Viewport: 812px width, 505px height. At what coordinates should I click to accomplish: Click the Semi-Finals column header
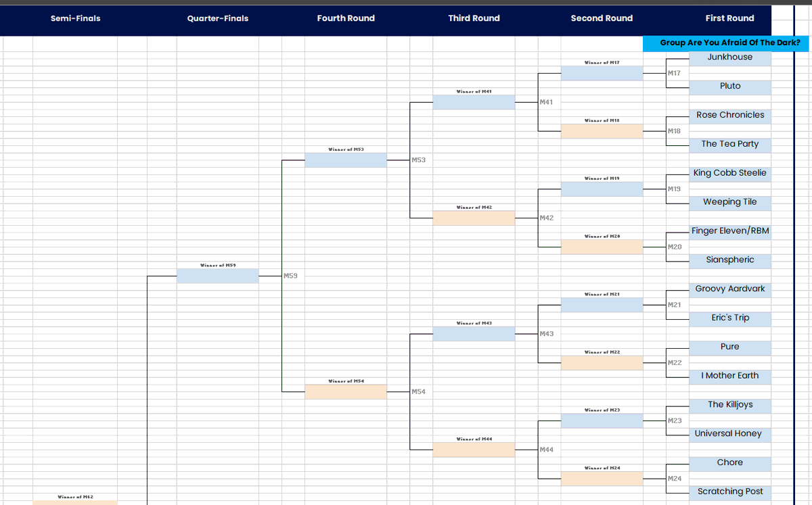(75, 18)
